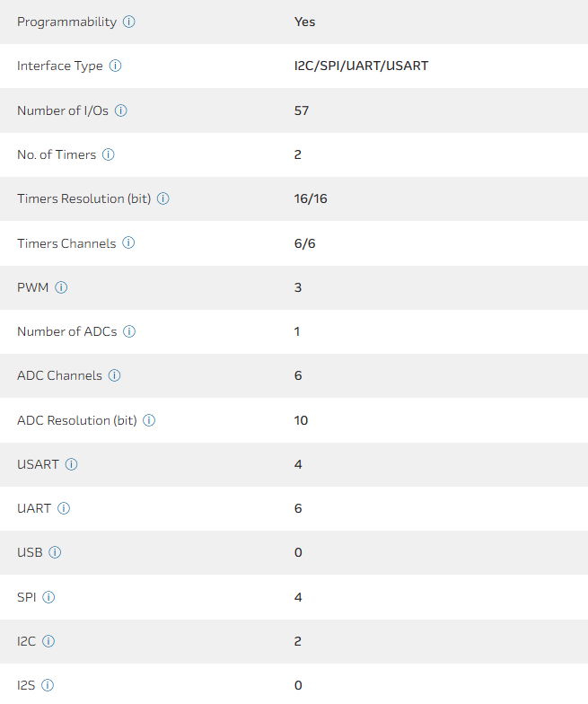The height and width of the screenshot is (704, 588).
Task: Show info for Number of ADCs
Action: tap(129, 331)
